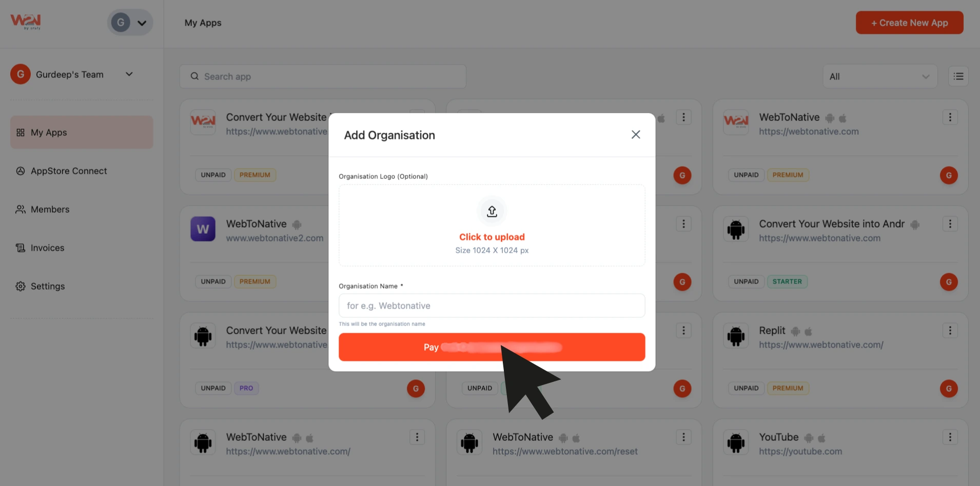Close the Add Organisation dialog
Viewport: 980px width, 486px height.
tap(636, 134)
